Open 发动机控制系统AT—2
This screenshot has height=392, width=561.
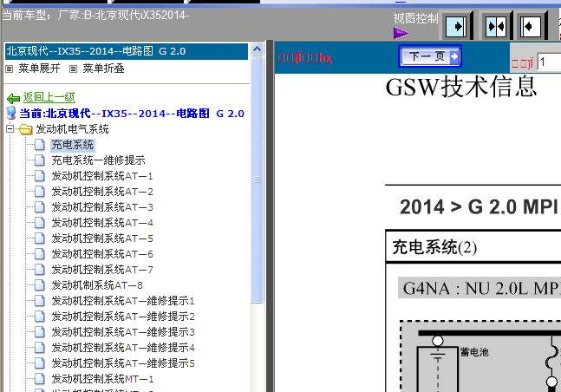102,192
